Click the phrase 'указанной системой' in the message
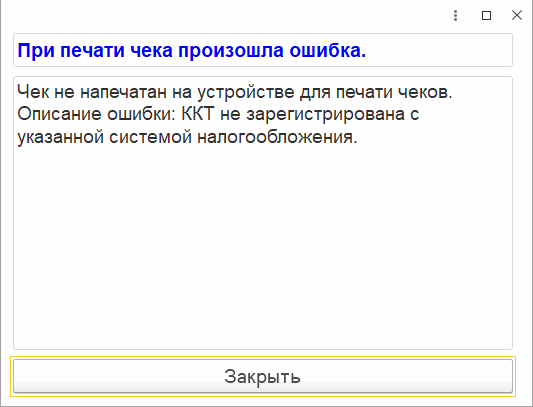Image resolution: width=533 pixels, height=407 pixels. tap(104, 137)
